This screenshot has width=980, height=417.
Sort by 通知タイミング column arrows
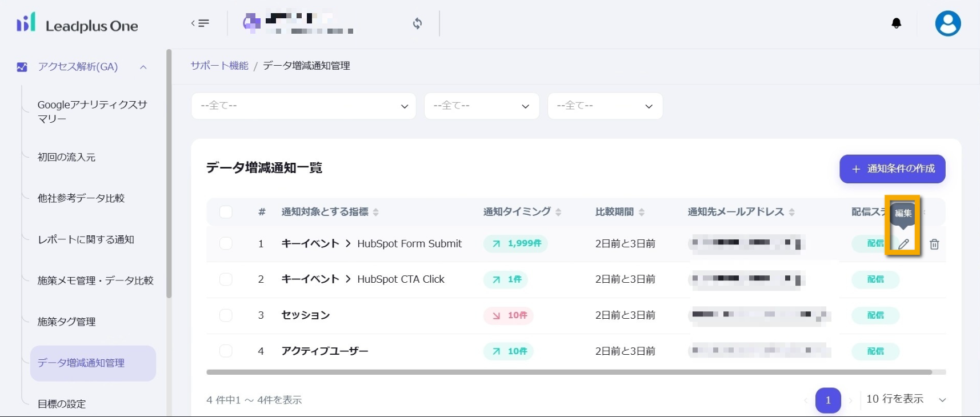558,212
